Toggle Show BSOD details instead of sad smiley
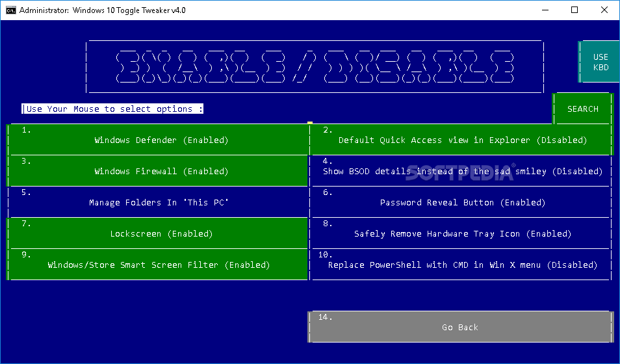The height and width of the screenshot is (364, 620). tap(462, 171)
